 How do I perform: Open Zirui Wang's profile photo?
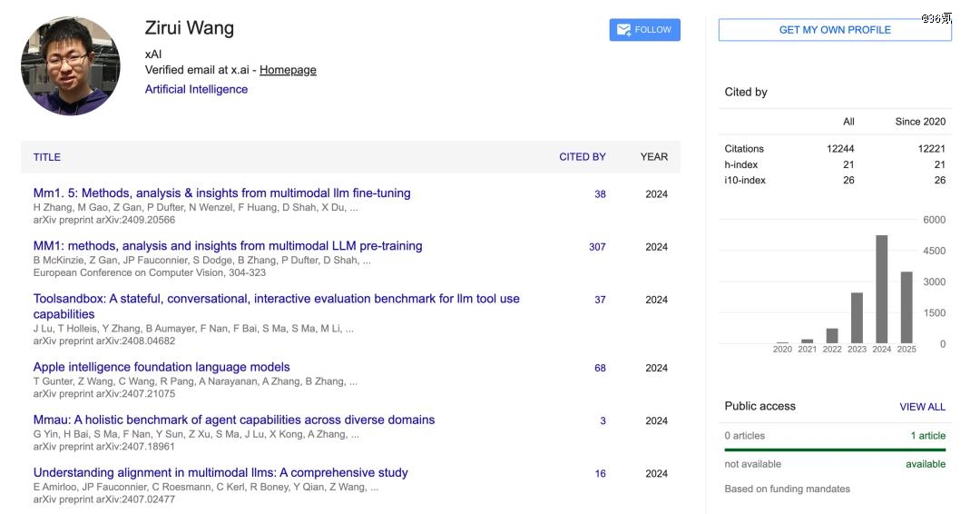point(70,66)
